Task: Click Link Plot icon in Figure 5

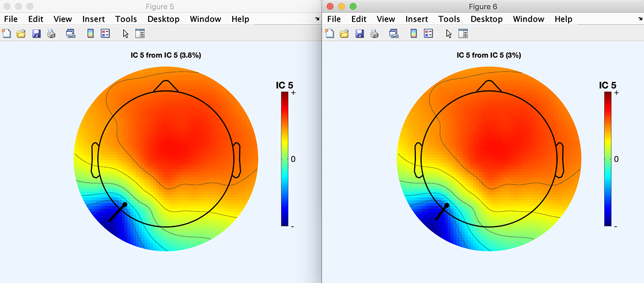Action: 70,33
